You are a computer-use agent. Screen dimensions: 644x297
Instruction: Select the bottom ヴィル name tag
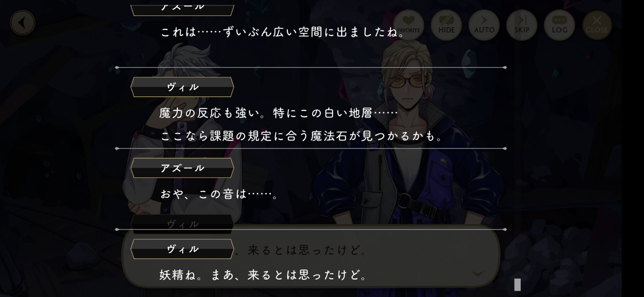coord(182,249)
